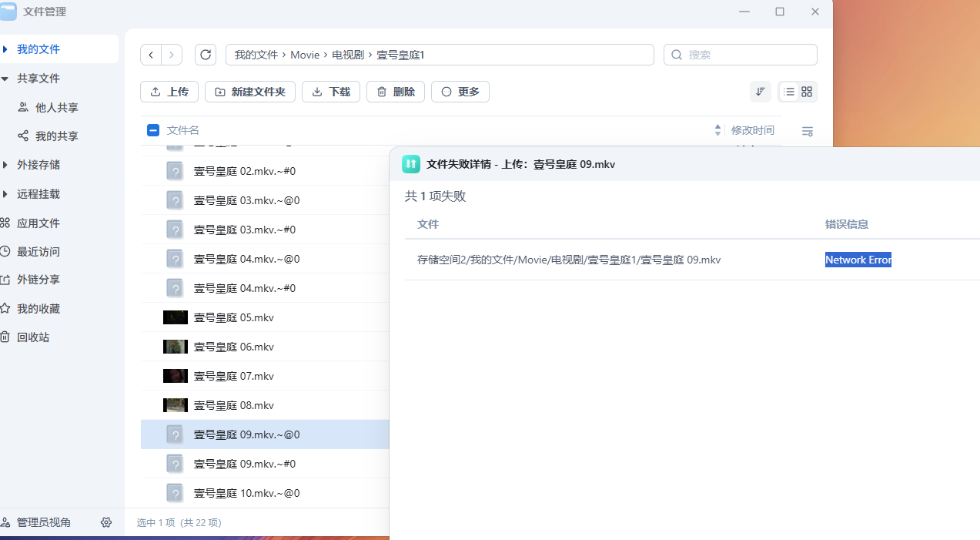Screen dimensions: 980x540
Task: Select file 壹号皇庭 05.mkv name
Action: 234,317
